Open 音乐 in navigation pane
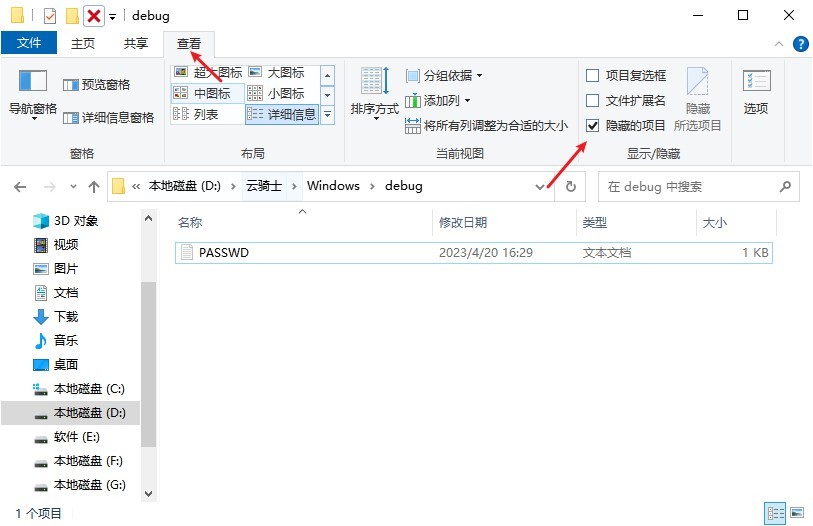Screen dimensions: 813x526 pos(57,340)
